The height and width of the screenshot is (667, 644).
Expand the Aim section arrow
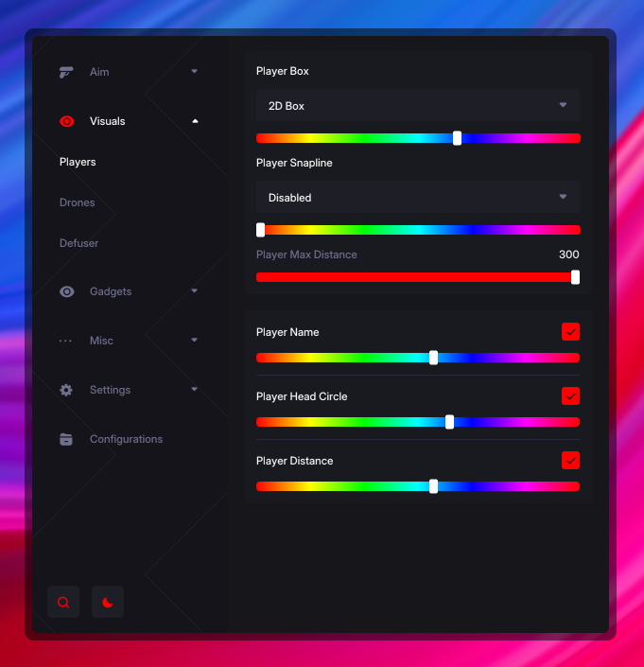194,71
